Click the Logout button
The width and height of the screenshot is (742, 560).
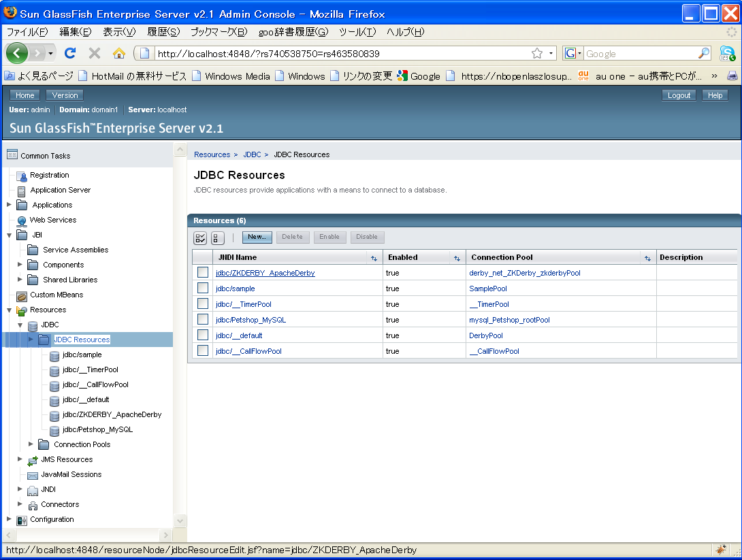pos(679,95)
